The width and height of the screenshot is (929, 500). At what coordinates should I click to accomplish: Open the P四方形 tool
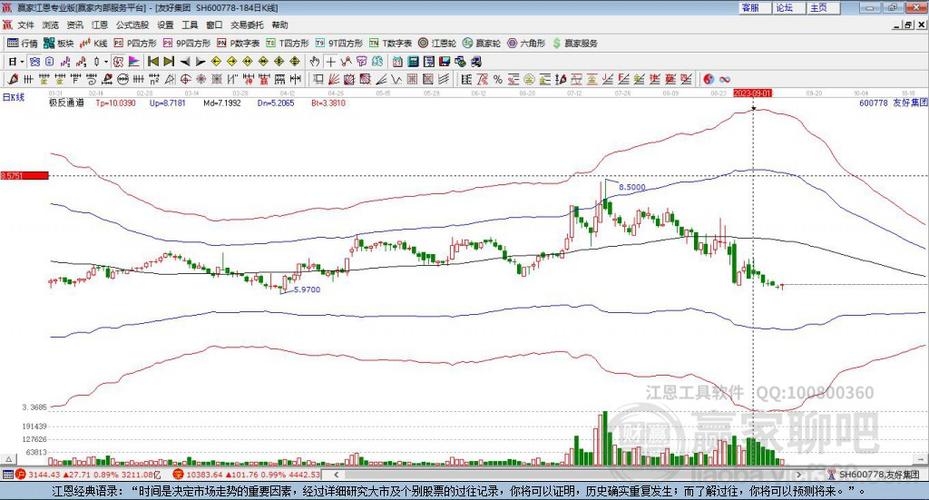pyautogui.click(x=135, y=43)
